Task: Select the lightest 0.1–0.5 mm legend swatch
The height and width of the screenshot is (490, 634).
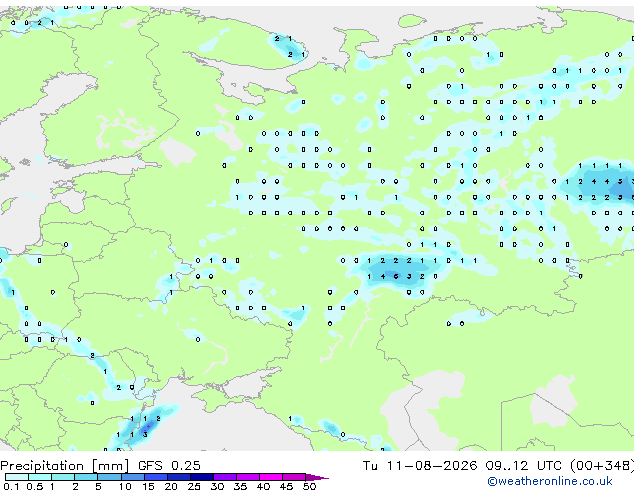Action: coord(17,477)
